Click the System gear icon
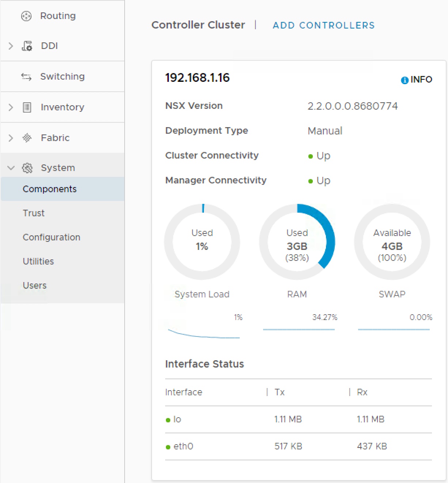Screen dimensions: 448x483 coord(27,168)
